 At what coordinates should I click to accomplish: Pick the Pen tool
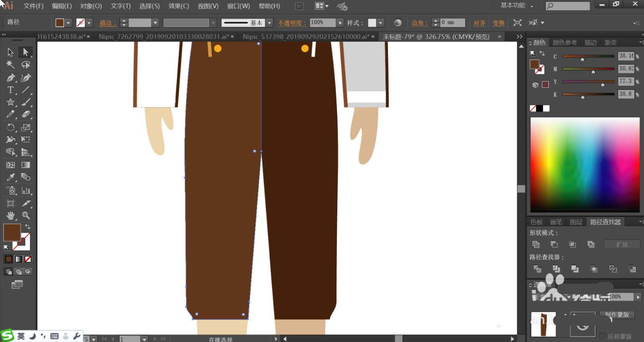[10, 78]
